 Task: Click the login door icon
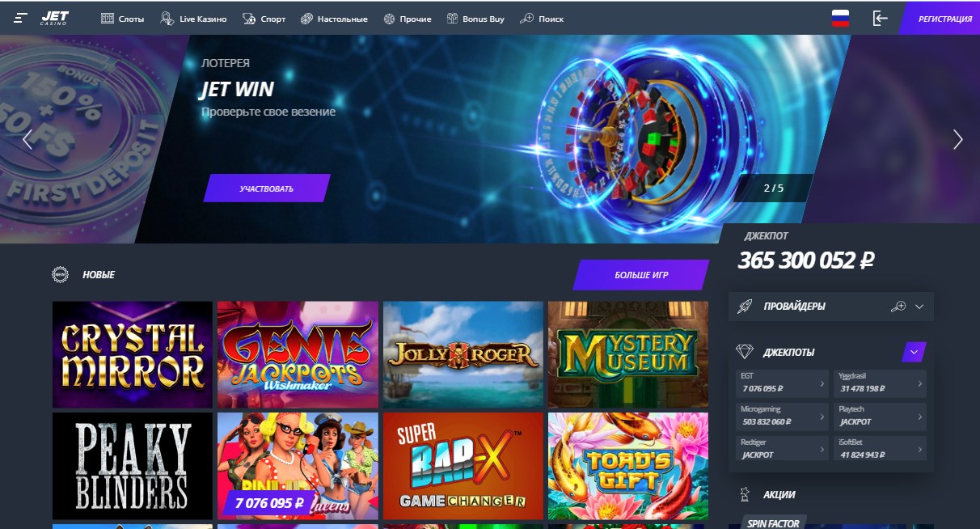tap(880, 19)
